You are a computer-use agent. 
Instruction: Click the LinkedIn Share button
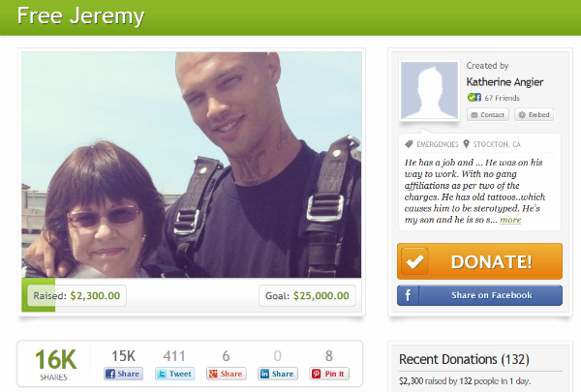coord(278,374)
